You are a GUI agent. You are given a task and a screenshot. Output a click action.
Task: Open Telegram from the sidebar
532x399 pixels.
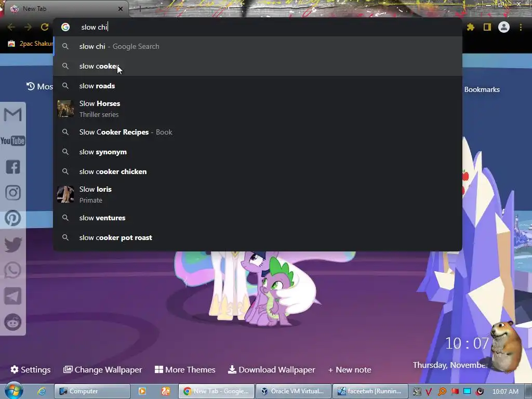pyautogui.click(x=13, y=296)
